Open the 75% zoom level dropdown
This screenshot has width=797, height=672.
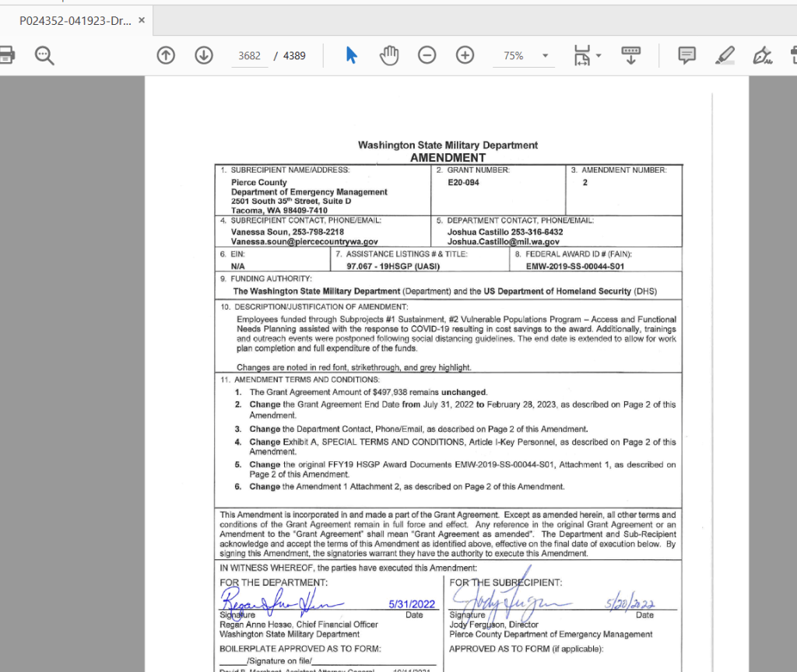tap(545, 56)
